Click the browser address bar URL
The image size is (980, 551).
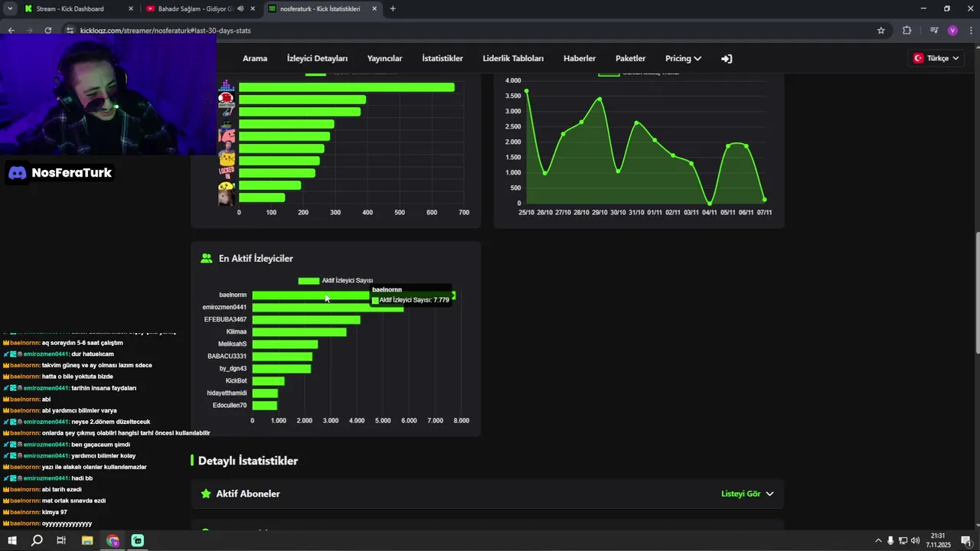(x=165, y=31)
